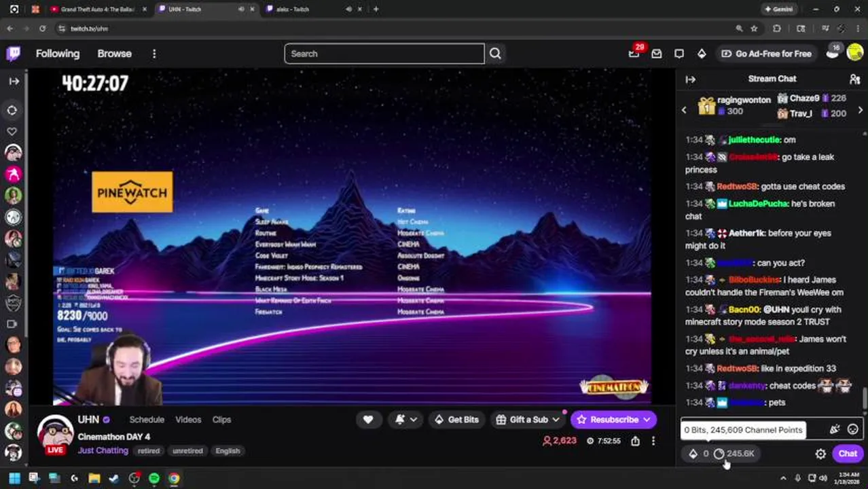
Task: Open the Clips tab
Action: click(x=221, y=420)
